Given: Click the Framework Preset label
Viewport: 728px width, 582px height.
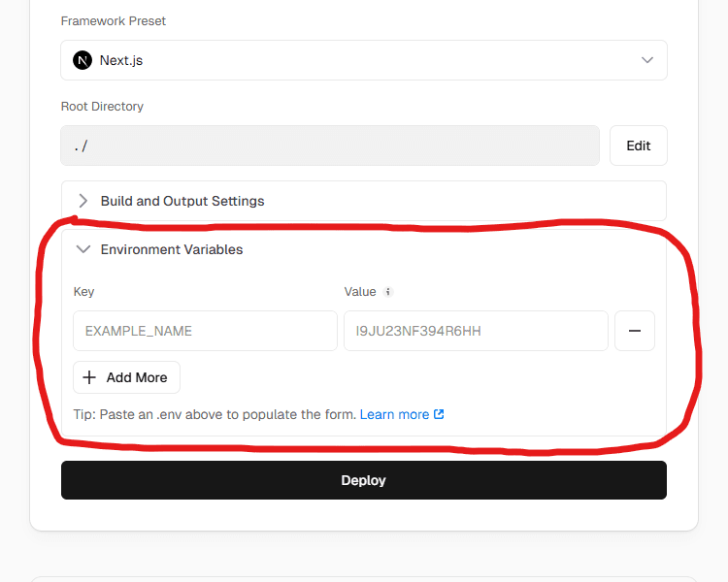Looking at the screenshot, I should (x=113, y=20).
